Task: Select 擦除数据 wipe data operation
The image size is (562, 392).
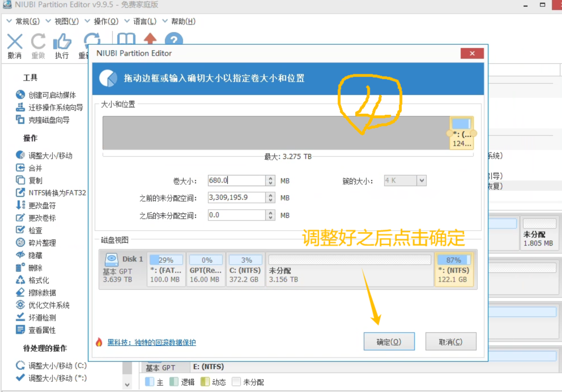Action: (x=36, y=292)
